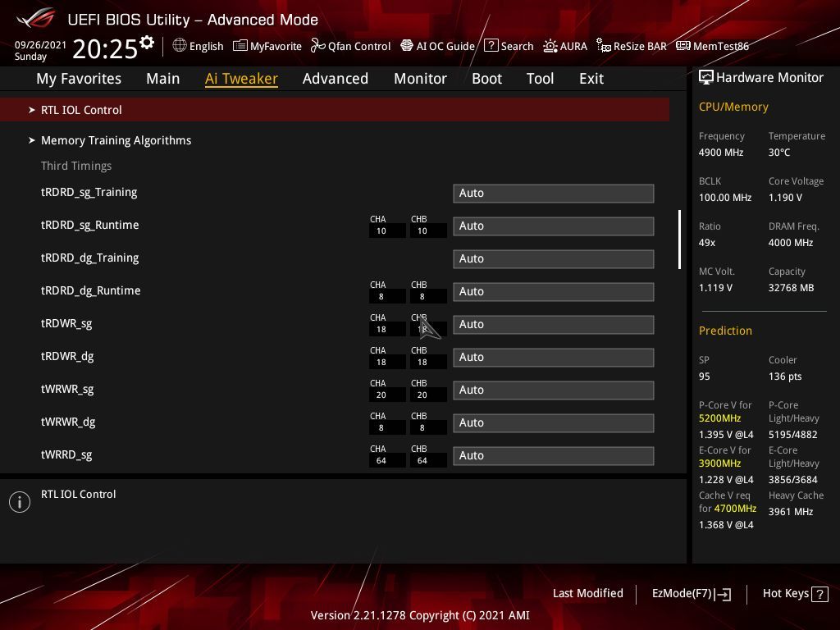Click the 136 pts Cooler score
840x630 pixels.
785,376
